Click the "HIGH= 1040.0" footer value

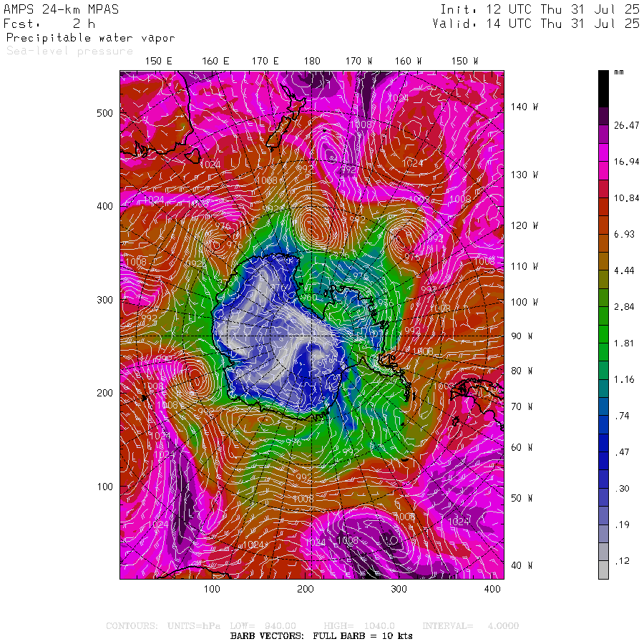[x=359, y=626]
